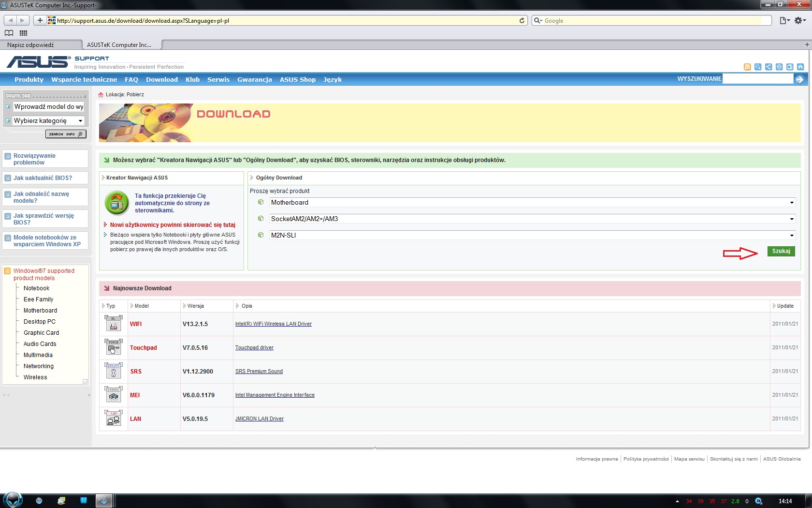Screen dimensions: 812x508
Task: Click the printer icon in header
Action: coord(800,67)
